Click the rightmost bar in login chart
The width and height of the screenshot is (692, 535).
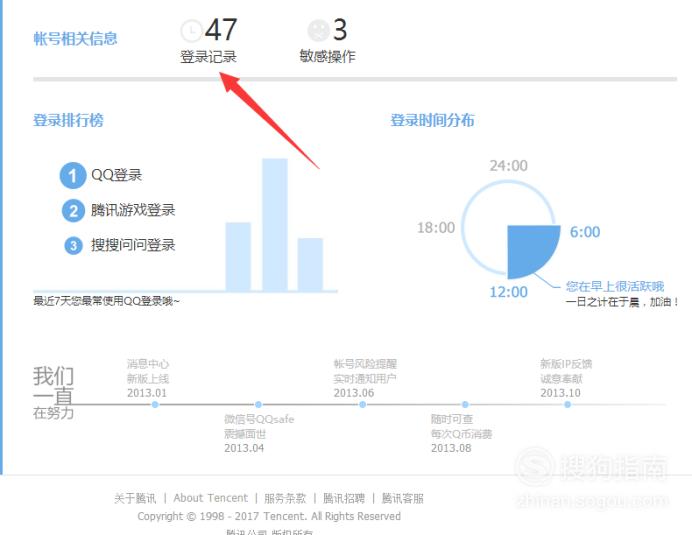pos(310,264)
